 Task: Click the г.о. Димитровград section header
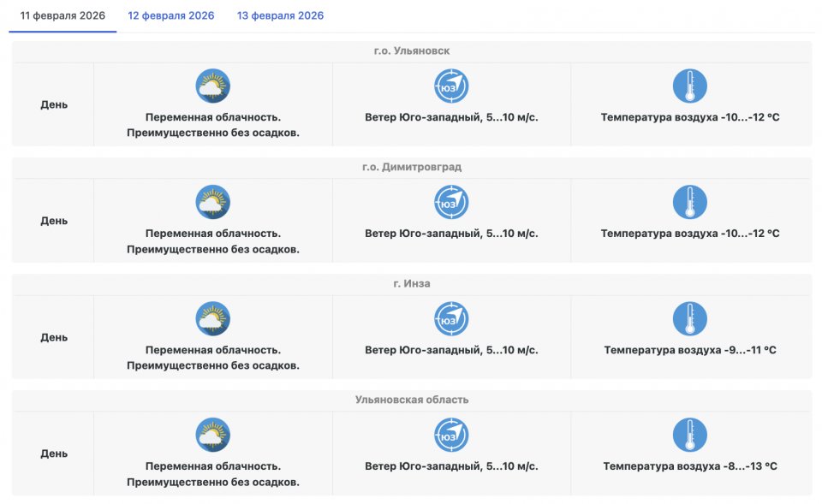412,168
